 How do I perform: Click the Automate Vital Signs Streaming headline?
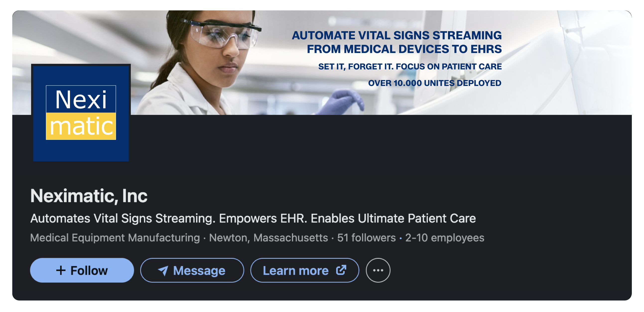pyautogui.click(x=396, y=42)
